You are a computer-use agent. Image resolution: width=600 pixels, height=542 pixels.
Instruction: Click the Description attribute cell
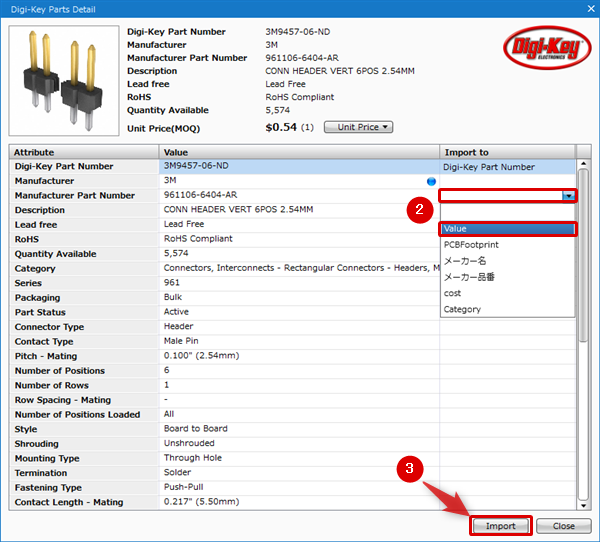(x=84, y=210)
